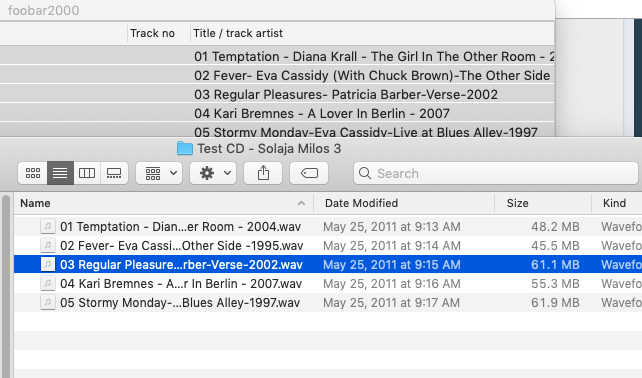Click the Share toolbar icon
Screen dimensions: 642x378
click(x=263, y=173)
